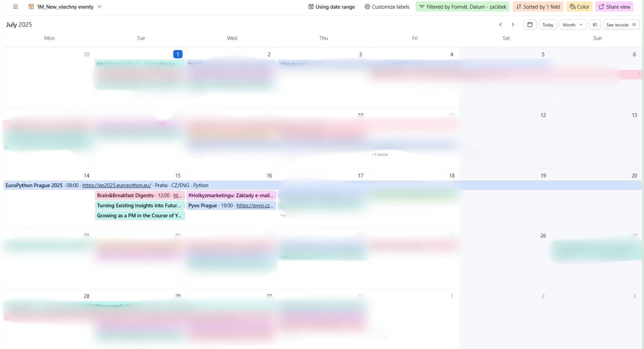Toggle the See records panel

click(x=621, y=25)
